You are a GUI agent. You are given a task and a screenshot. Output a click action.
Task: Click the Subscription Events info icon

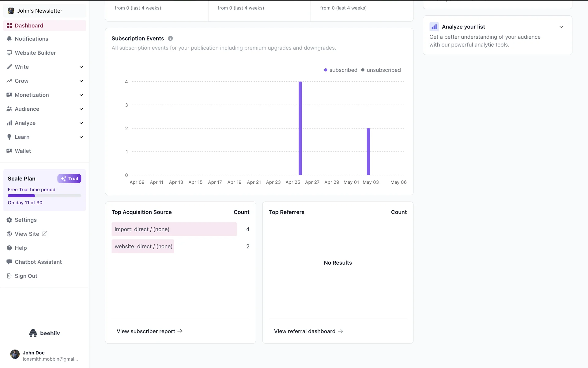(x=170, y=38)
